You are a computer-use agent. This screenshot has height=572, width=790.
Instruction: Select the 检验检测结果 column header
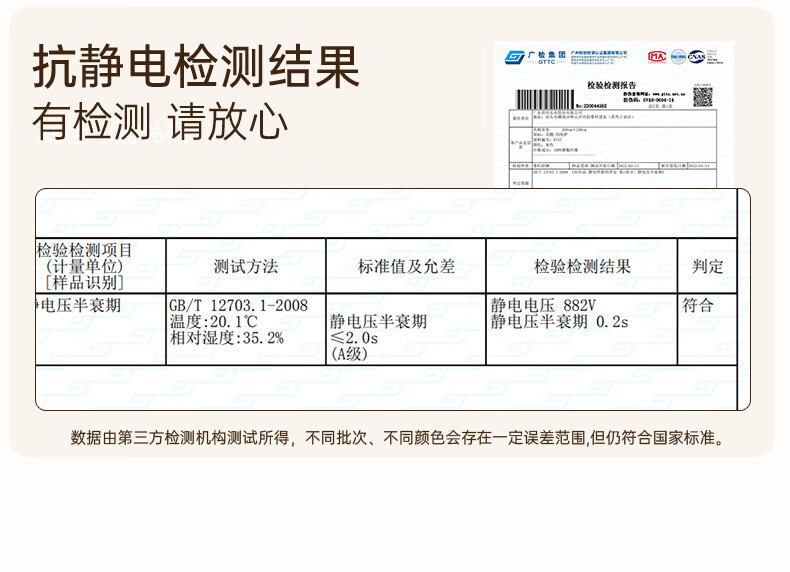click(x=582, y=266)
